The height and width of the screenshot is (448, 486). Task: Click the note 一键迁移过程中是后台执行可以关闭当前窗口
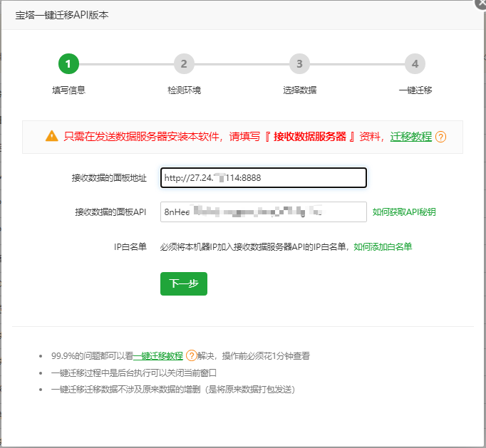(x=133, y=373)
